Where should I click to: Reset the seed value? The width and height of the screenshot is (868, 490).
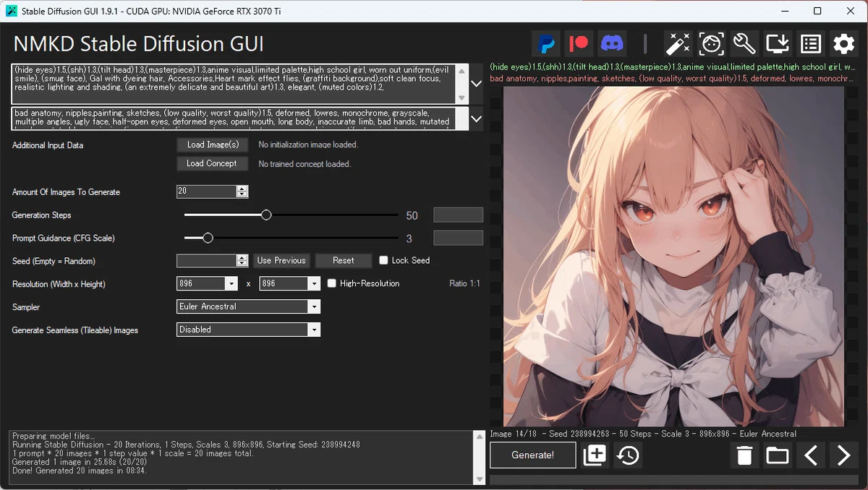click(344, 260)
